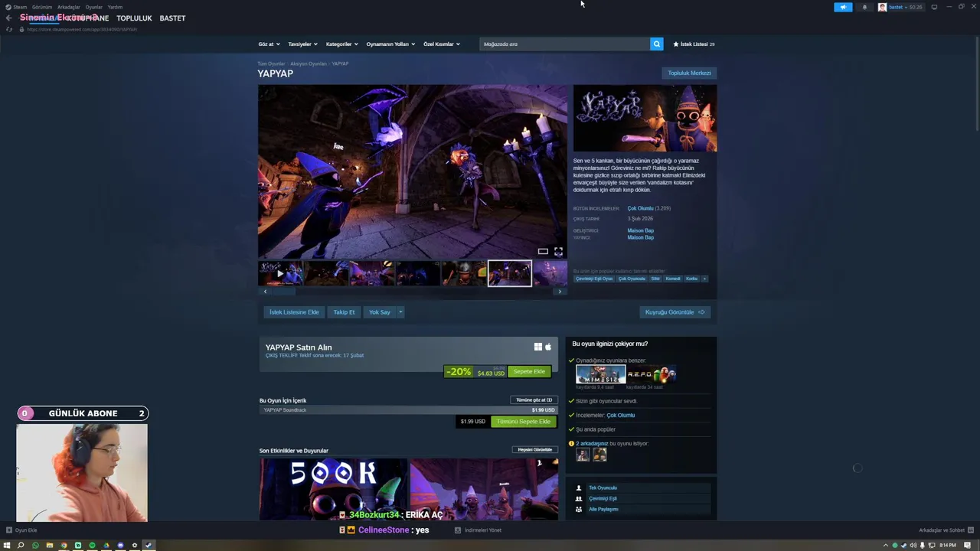Add YAPYAP to cart with Sepete Ekle
Viewport: 980px width, 551px height.
[x=529, y=371]
